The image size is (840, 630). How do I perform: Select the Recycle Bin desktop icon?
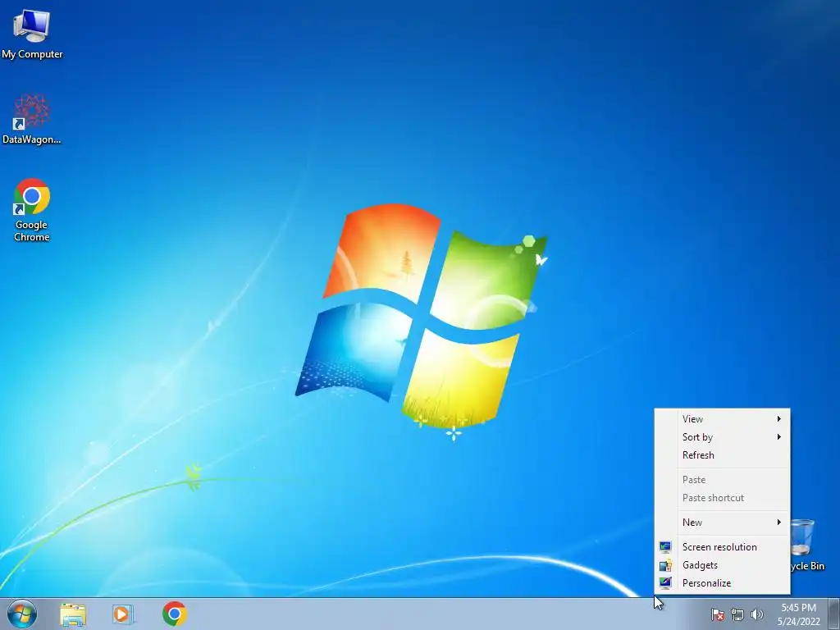[806, 545]
